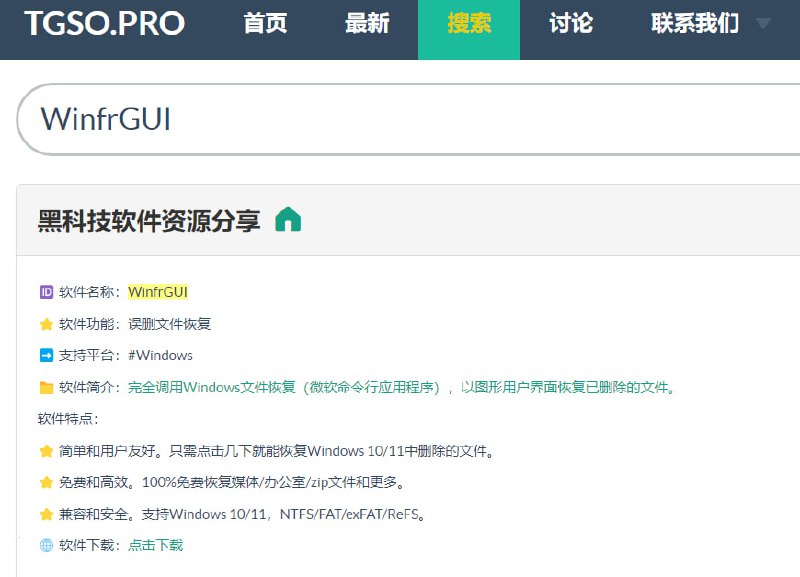Select the highlighted 搜索 tab
The image size is (800, 577).
tap(470, 23)
